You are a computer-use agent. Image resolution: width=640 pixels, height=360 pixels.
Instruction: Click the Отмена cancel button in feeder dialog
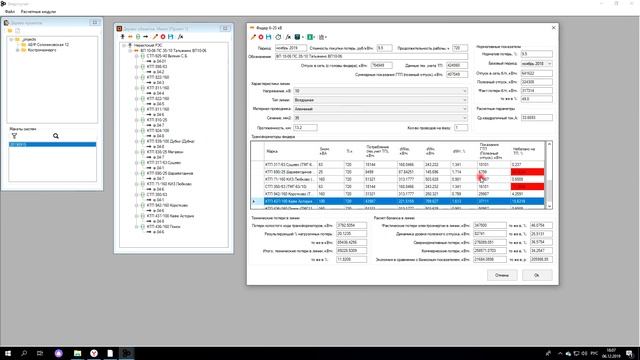502,275
